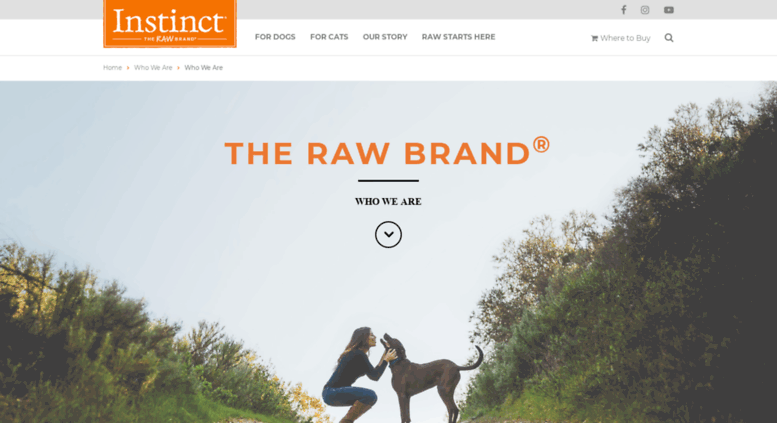Go to Home breadcrumb link
777x423 pixels.
pyautogui.click(x=112, y=67)
